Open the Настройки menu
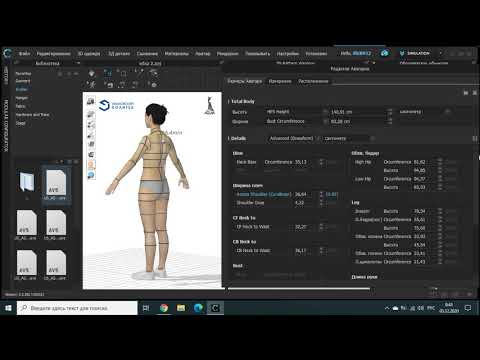 (x=288, y=54)
